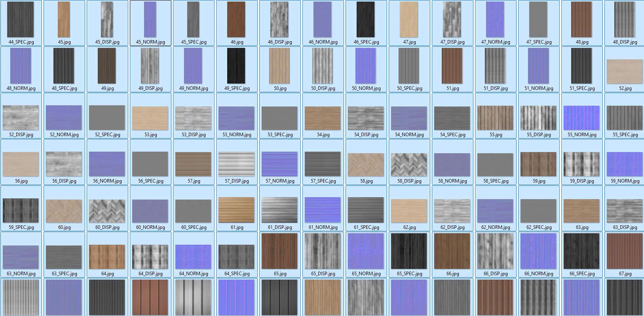Click the 45.jpg wood texture file
Image resolution: width=644 pixels, height=316 pixels.
click(x=64, y=19)
